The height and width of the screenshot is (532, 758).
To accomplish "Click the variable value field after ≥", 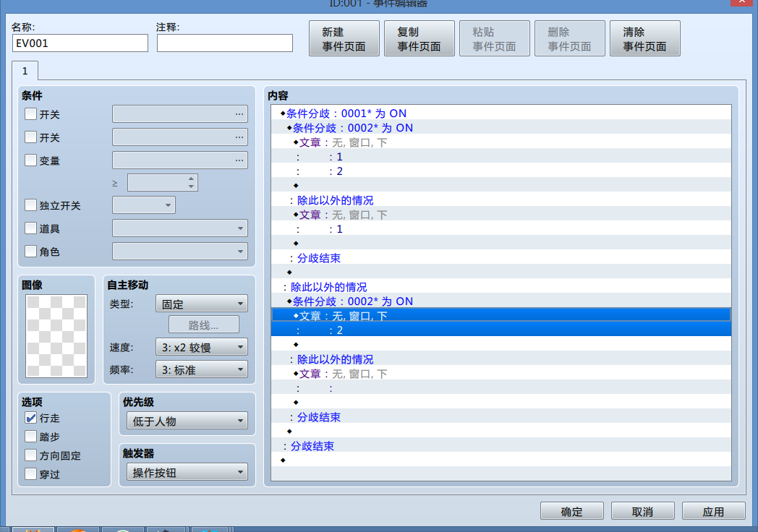I will pos(163,183).
